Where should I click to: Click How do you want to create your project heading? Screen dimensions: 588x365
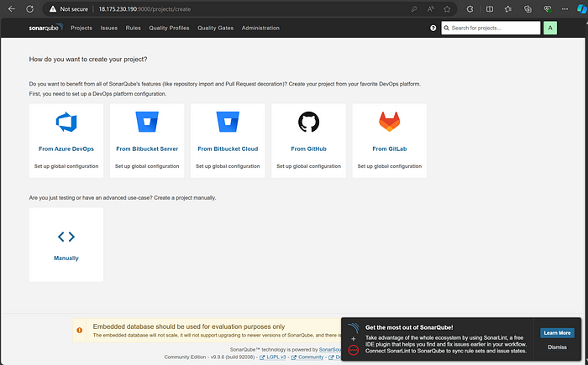click(x=88, y=60)
